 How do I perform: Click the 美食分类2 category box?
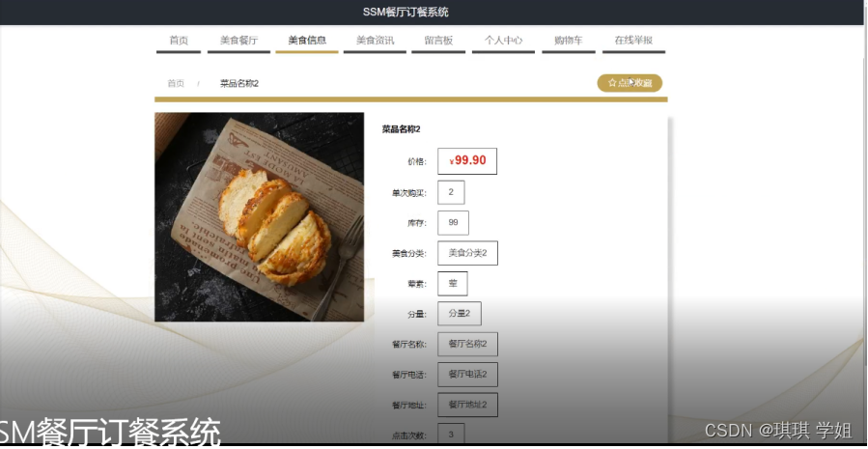pyautogui.click(x=467, y=253)
